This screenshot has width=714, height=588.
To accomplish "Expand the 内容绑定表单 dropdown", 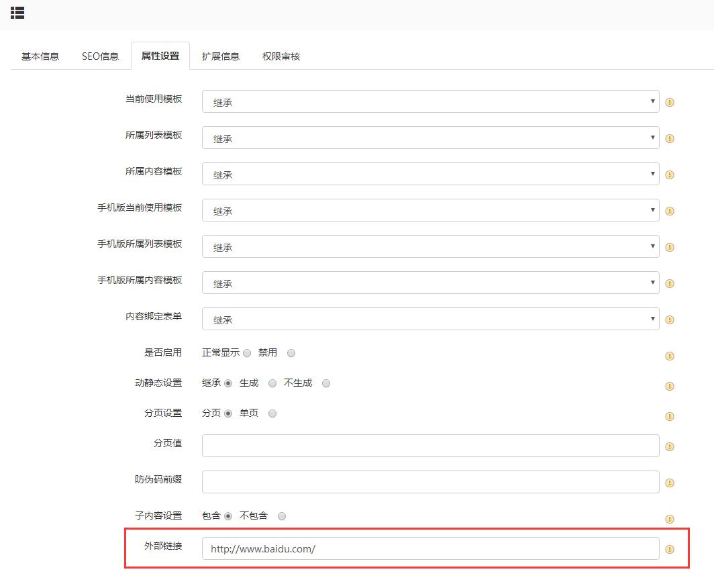I will (429, 320).
